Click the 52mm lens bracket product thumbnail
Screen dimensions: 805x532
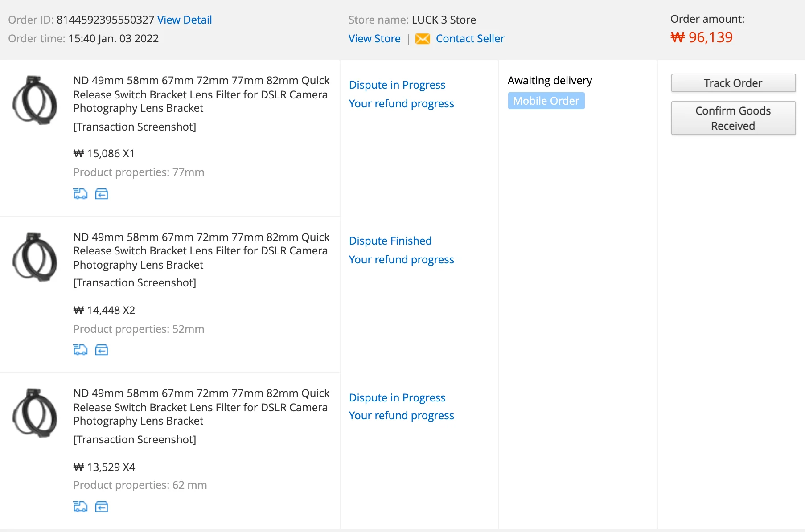pos(35,257)
